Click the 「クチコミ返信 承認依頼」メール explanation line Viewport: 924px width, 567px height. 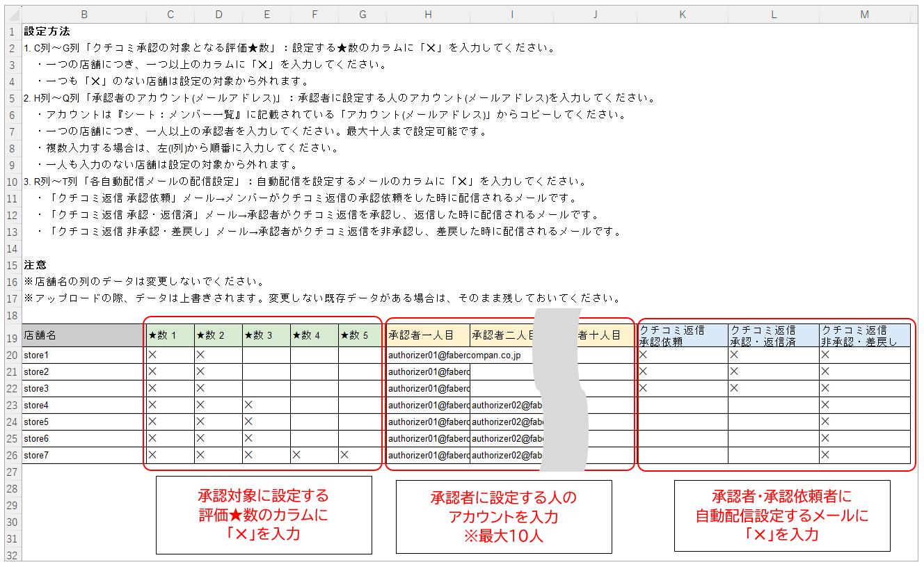307,198
